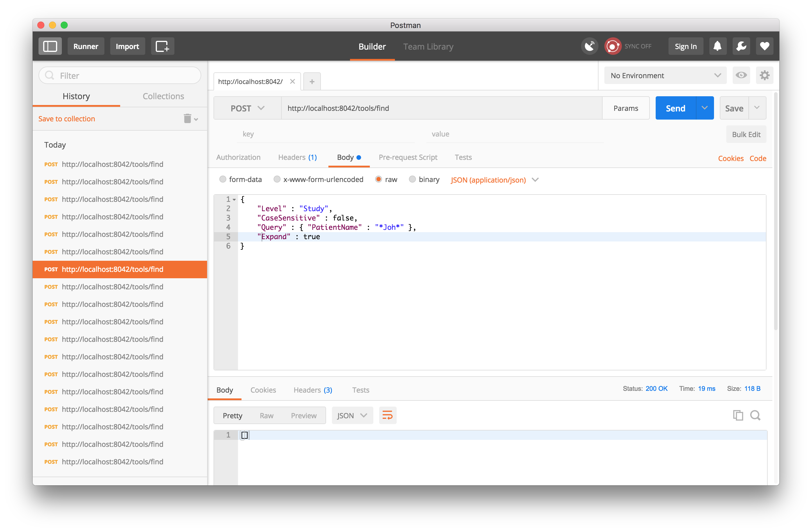Click the main panel vertical scrollbar
Image resolution: width=812 pixels, height=532 pixels.
click(776, 211)
